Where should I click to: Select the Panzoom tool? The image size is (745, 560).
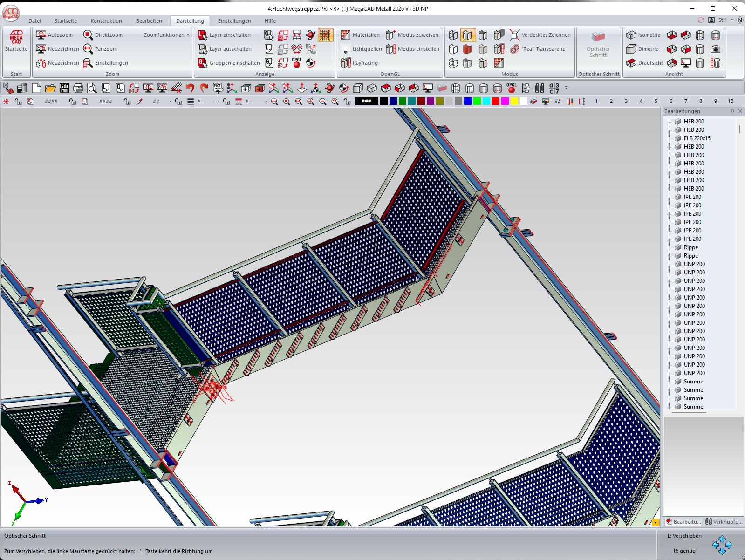click(x=88, y=49)
